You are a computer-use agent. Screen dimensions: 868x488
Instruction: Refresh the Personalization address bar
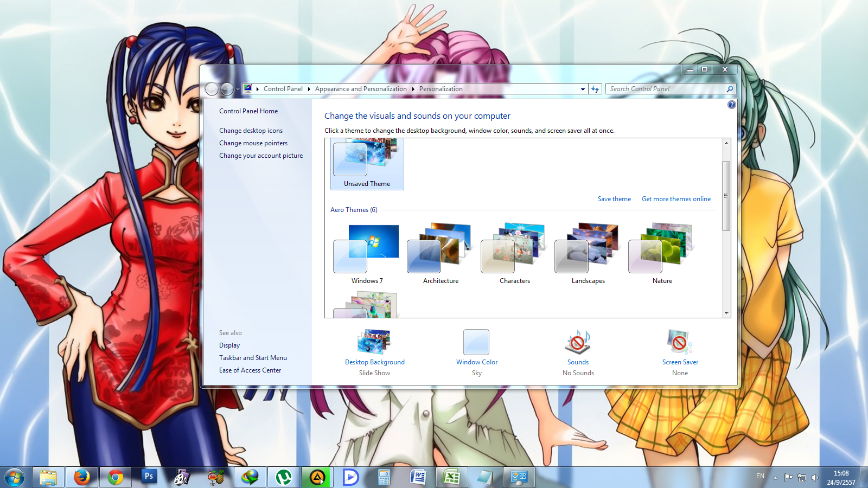(595, 89)
